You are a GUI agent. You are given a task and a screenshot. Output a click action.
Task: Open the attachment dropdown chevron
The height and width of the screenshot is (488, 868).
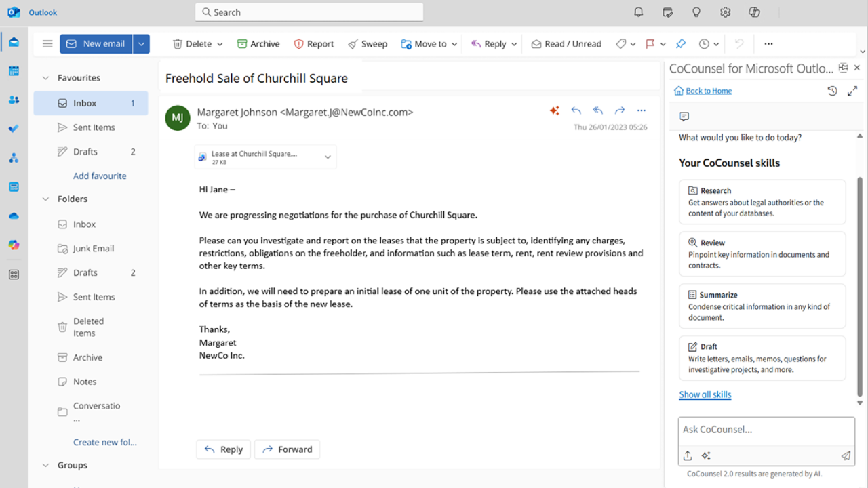coord(328,157)
